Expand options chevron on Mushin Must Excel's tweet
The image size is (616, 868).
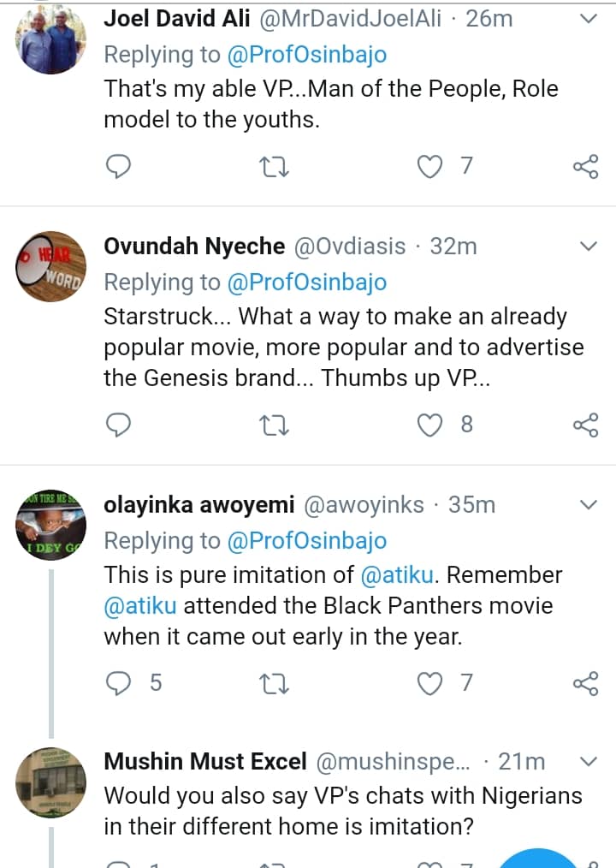point(589,761)
